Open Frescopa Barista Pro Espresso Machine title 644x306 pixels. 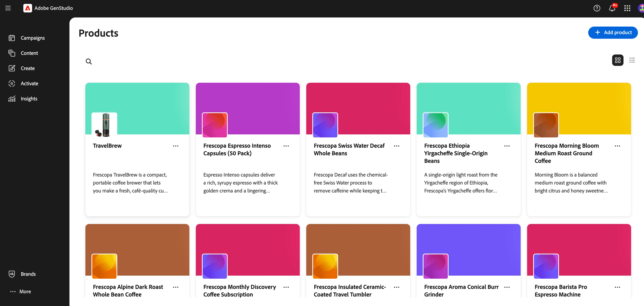point(561,290)
